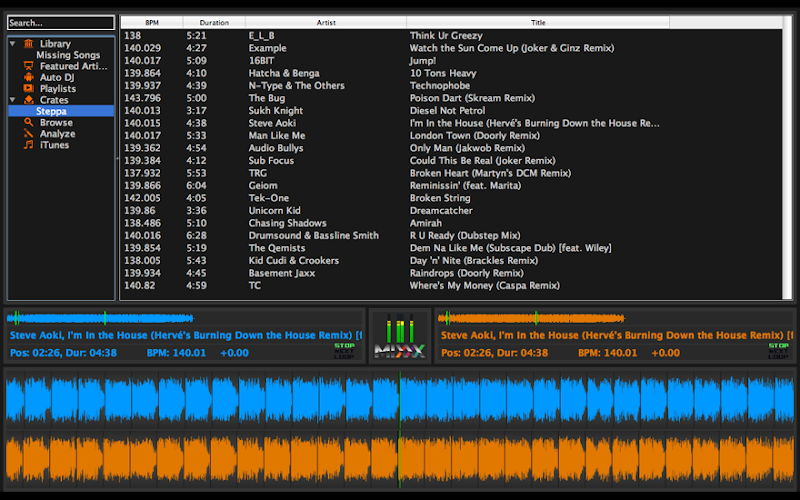Select 'Day 'n' Nite (Brackles Remix)'

[473, 261]
